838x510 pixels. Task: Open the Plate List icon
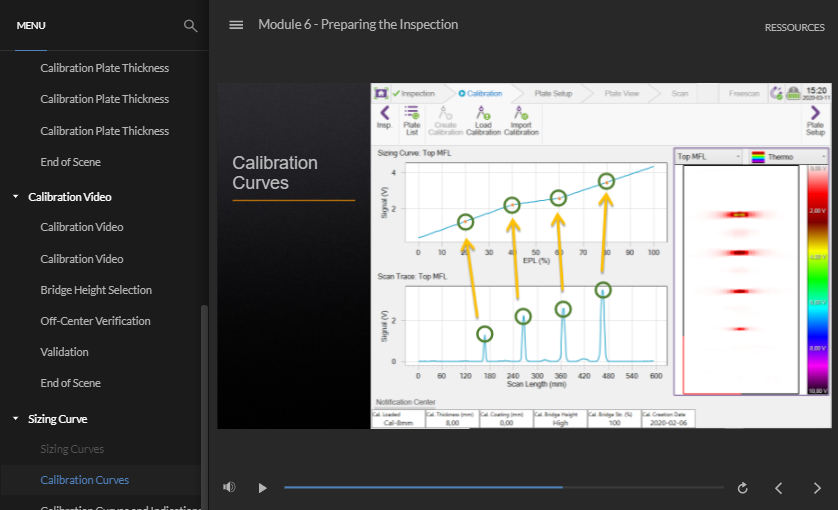coord(411,119)
